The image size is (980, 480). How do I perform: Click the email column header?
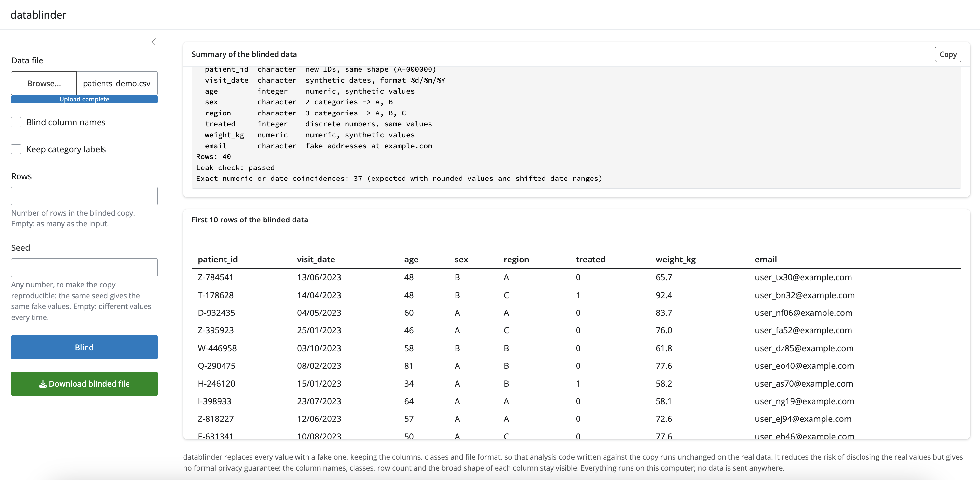pyautogui.click(x=766, y=260)
